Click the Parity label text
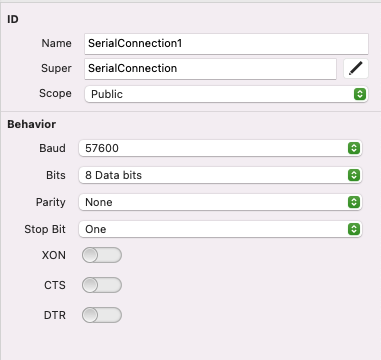The image size is (381, 360). pos(51,202)
